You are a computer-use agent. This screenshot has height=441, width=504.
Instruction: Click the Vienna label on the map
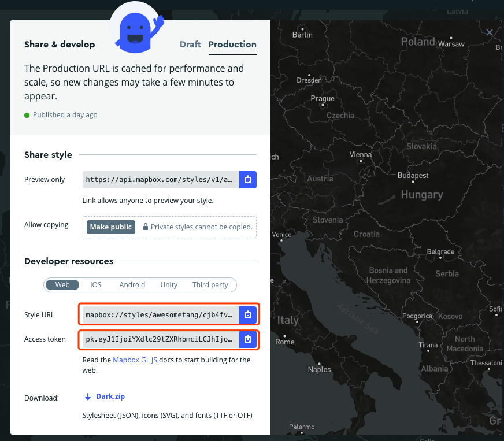coord(361,154)
